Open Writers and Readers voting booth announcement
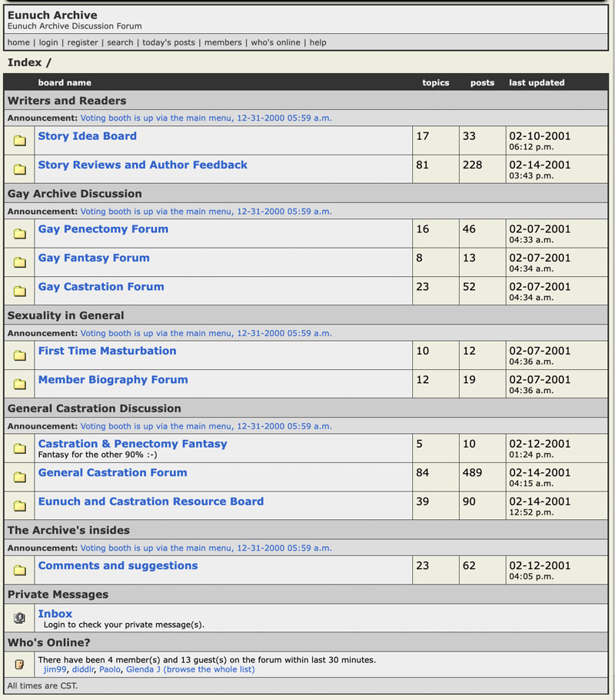The width and height of the screenshot is (615, 700). pos(206,118)
